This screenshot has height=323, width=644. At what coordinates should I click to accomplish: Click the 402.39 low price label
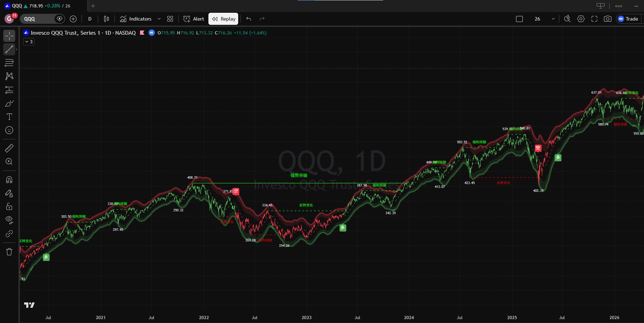tap(538, 190)
